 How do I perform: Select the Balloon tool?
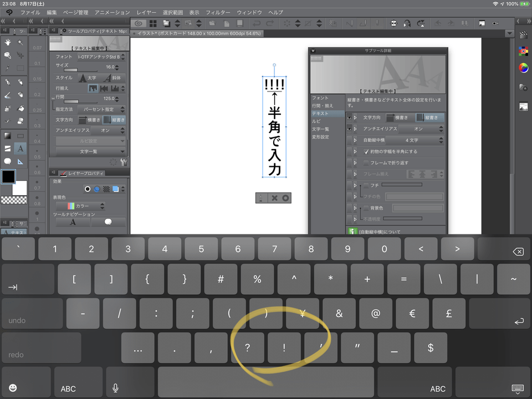8,161
